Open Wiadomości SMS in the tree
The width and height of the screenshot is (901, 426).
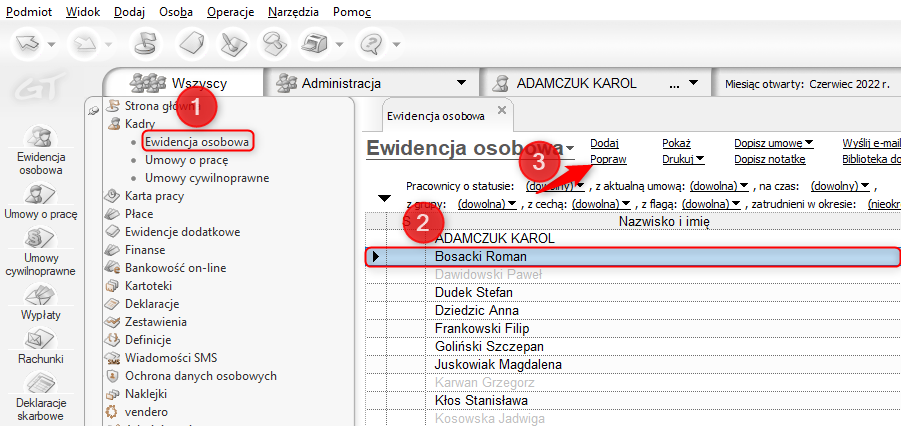point(171,358)
